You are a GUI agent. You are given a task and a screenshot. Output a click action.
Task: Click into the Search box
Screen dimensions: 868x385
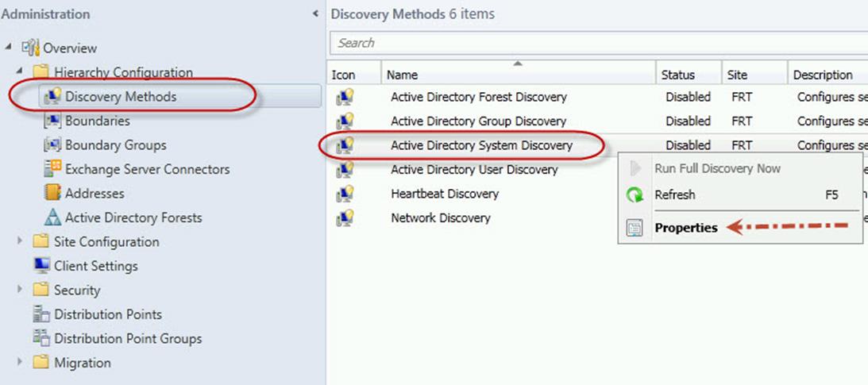(599, 43)
